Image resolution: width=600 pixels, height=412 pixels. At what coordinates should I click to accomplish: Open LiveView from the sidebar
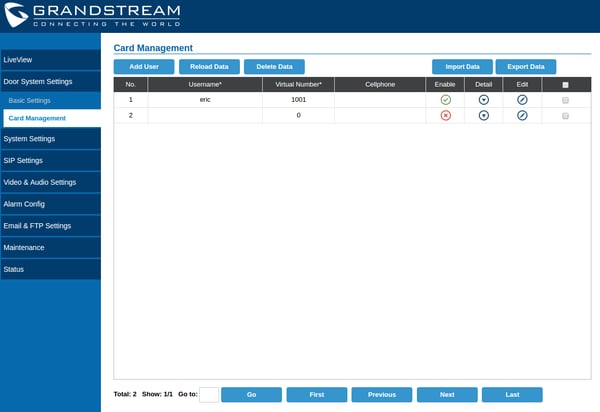51,60
